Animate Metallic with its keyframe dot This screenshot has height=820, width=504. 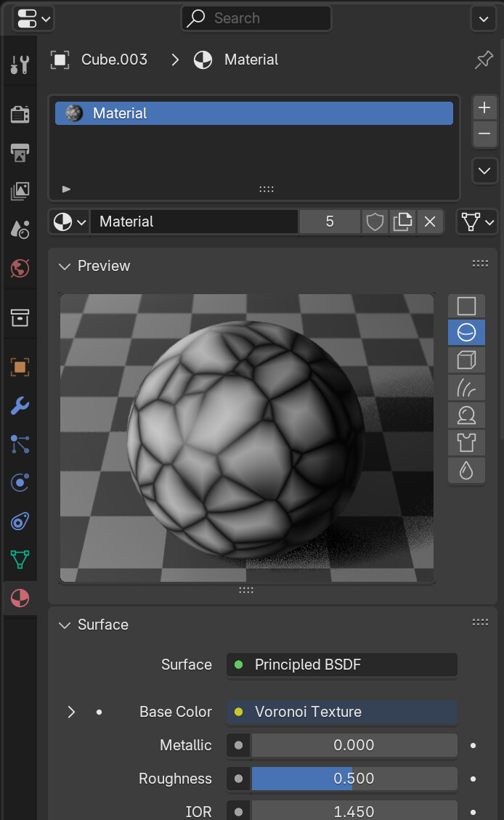473,745
